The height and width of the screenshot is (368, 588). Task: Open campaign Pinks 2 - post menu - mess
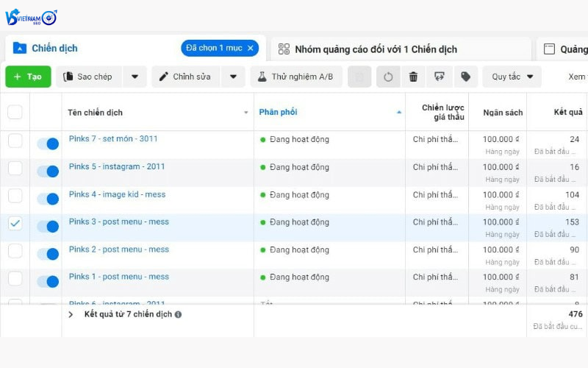pyautogui.click(x=119, y=250)
